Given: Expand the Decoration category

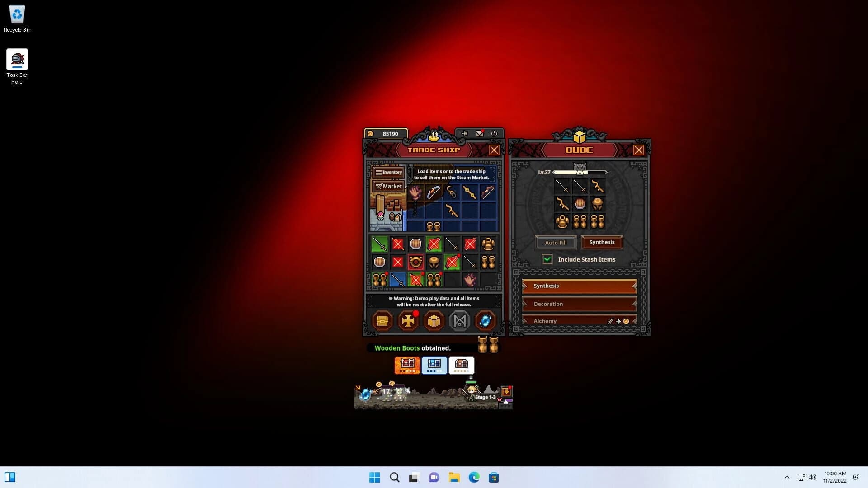Looking at the screenshot, I should (579, 304).
